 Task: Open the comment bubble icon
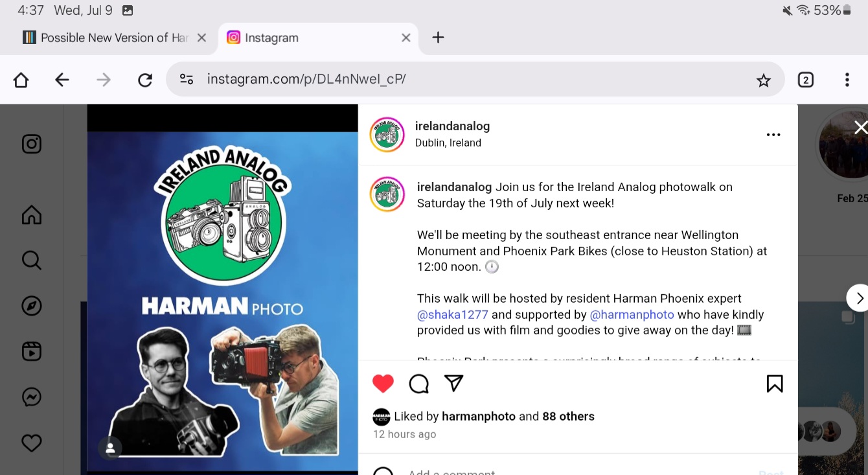pyautogui.click(x=419, y=384)
